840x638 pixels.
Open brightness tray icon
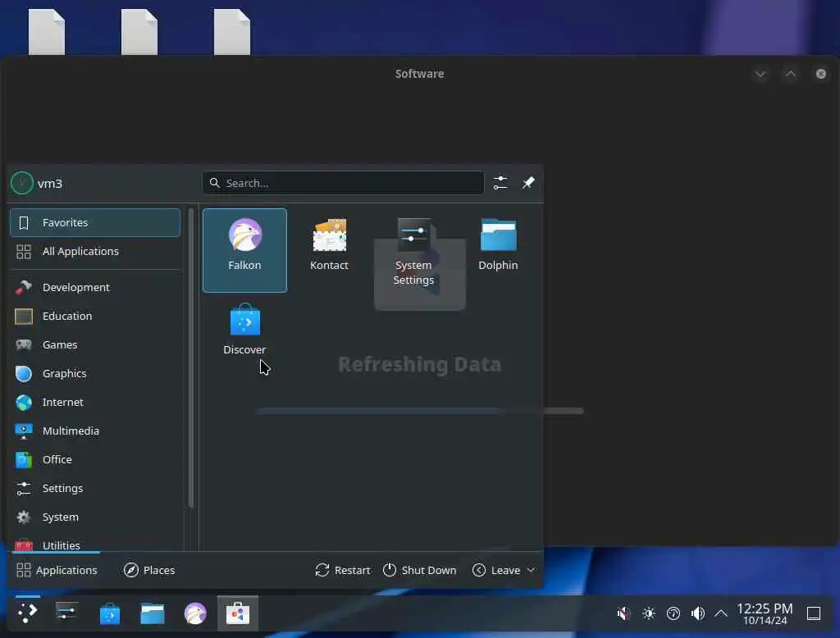pos(649,613)
